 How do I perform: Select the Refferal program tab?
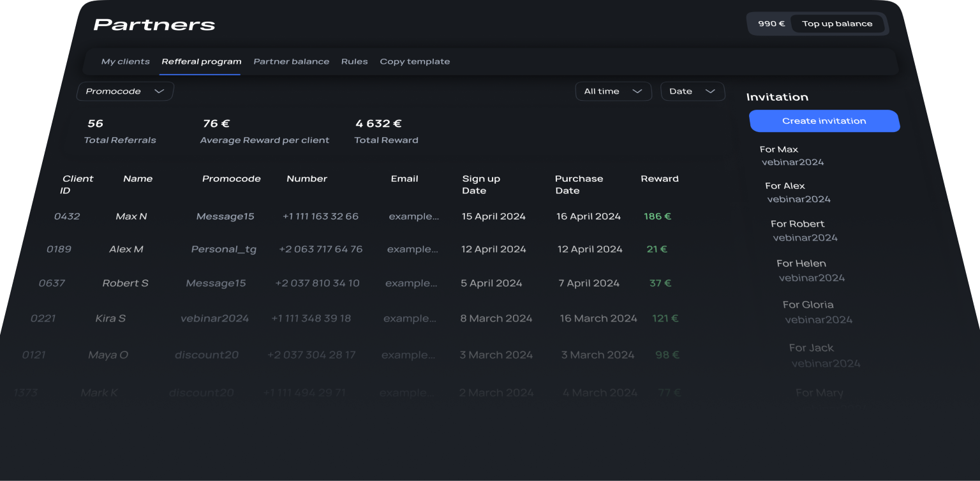[x=201, y=62]
